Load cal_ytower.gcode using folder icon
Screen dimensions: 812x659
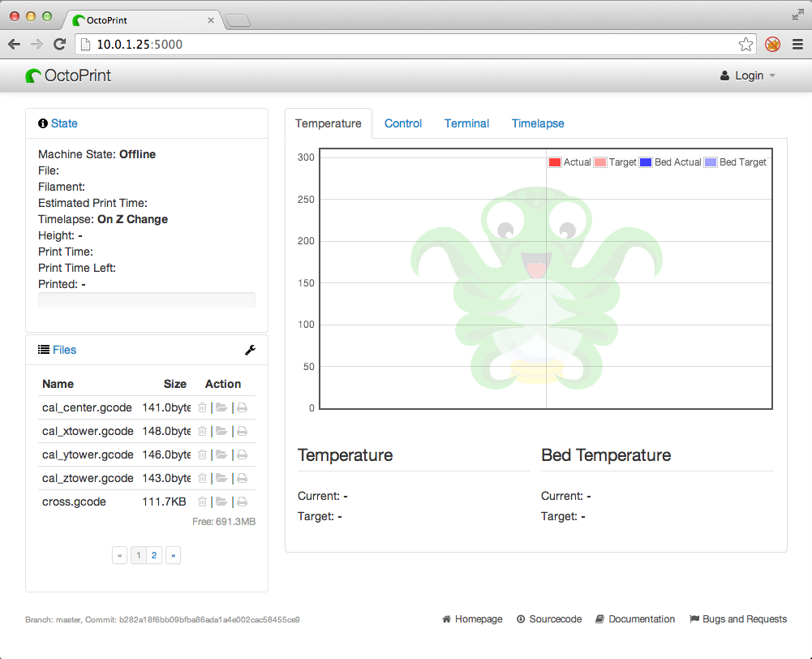(221, 454)
